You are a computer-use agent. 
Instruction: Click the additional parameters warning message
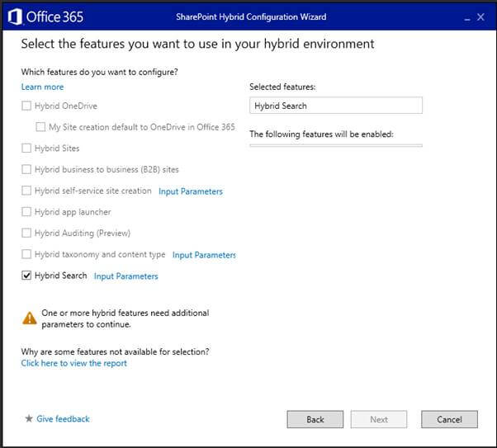125,318
